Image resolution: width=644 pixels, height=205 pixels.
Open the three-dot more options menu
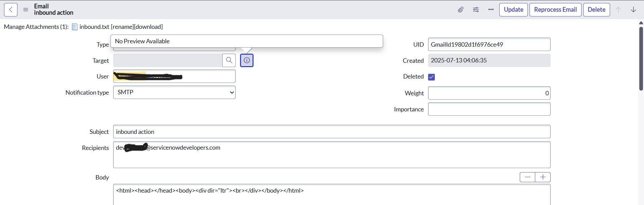point(491,10)
